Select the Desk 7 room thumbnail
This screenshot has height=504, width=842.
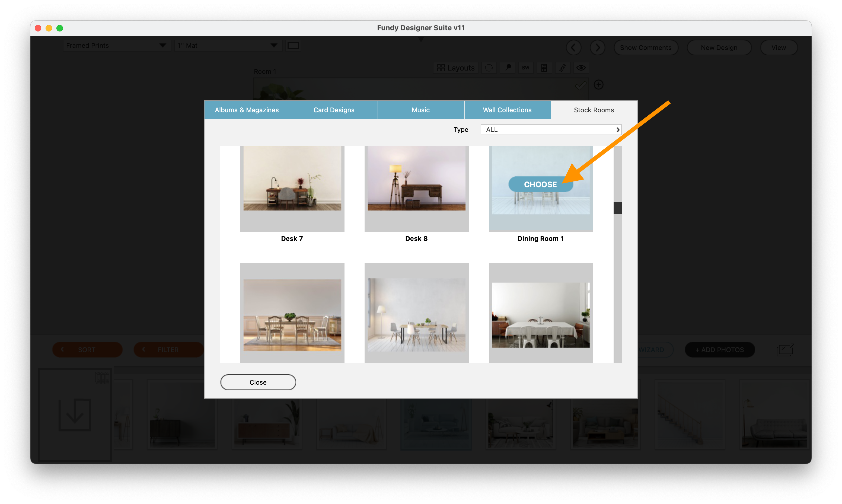click(x=292, y=189)
